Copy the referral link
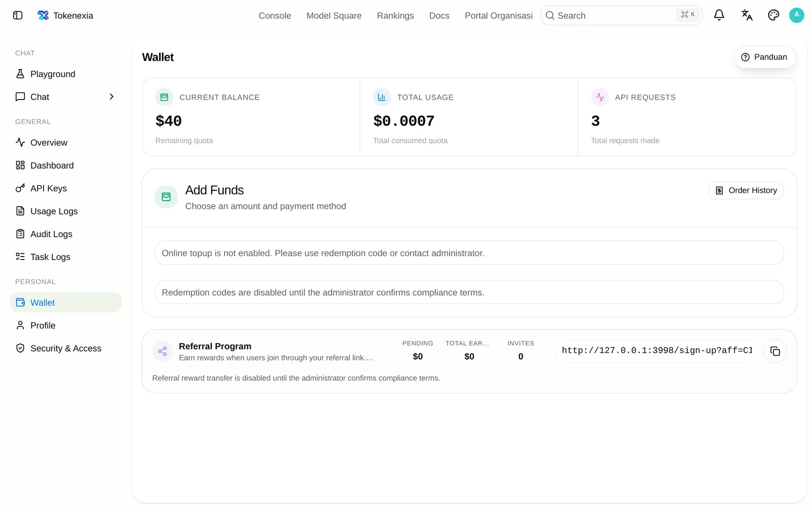Image resolution: width=812 pixels, height=508 pixels. click(775, 351)
